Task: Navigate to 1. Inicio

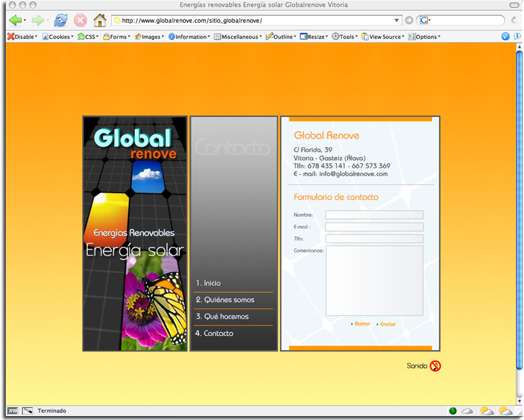Action: (x=208, y=283)
